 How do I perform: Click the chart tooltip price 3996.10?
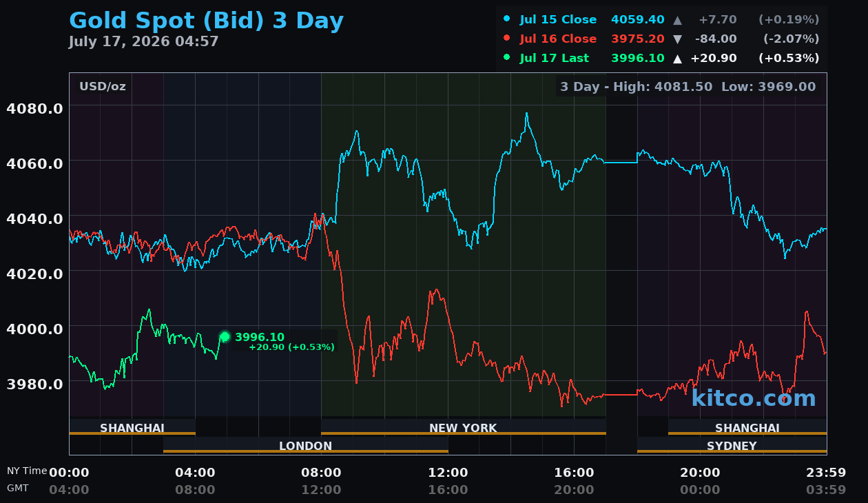tap(260, 337)
